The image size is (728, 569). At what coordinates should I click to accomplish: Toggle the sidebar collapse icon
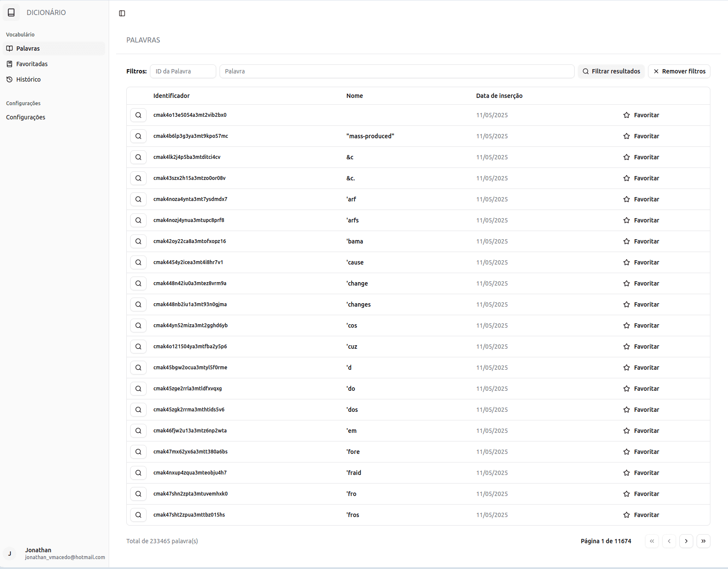tap(122, 13)
